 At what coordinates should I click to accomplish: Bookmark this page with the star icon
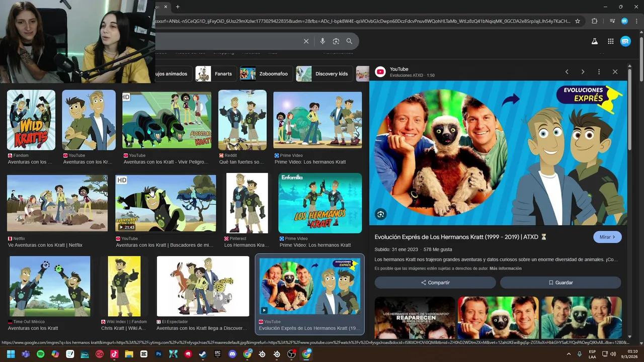point(578,21)
